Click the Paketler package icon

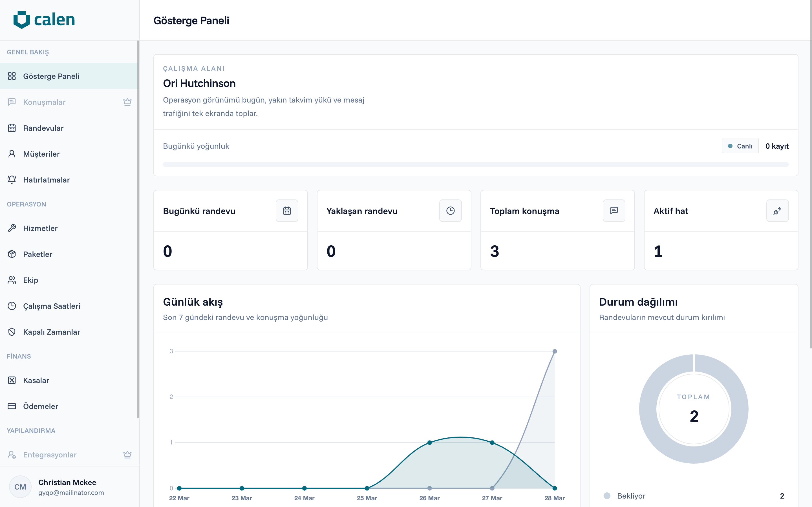[12, 254]
